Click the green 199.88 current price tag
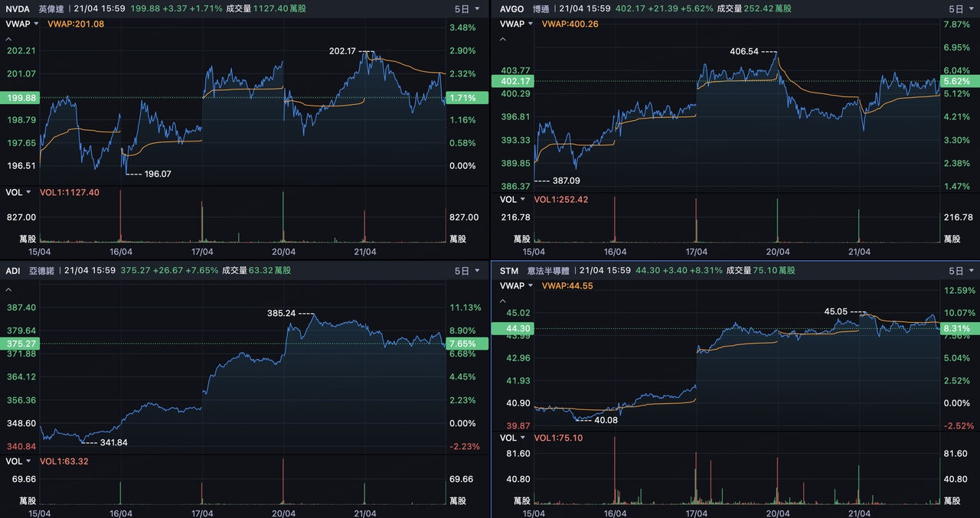Viewport: 980px width, 518px height. [20, 98]
